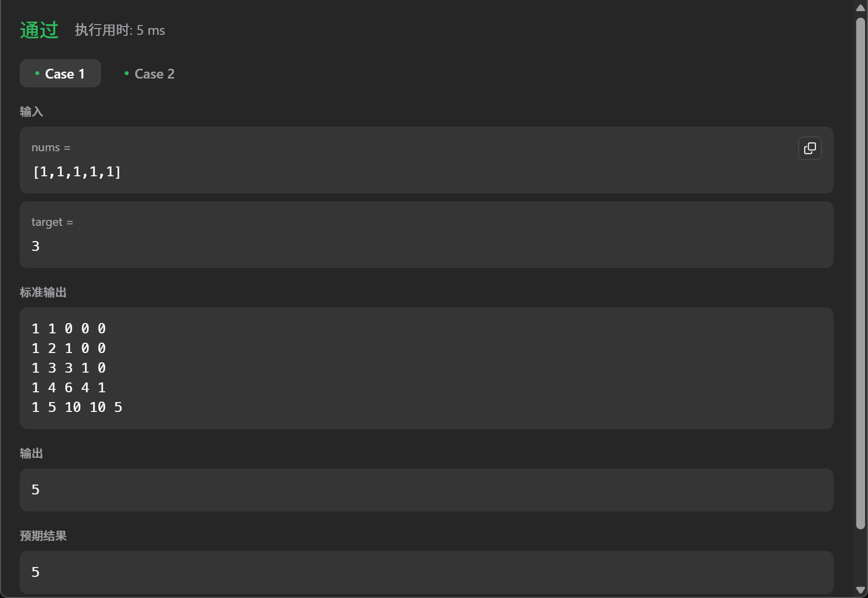This screenshot has width=868, height=598.
Task: Click the green dot beside Case 2
Action: 127,73
